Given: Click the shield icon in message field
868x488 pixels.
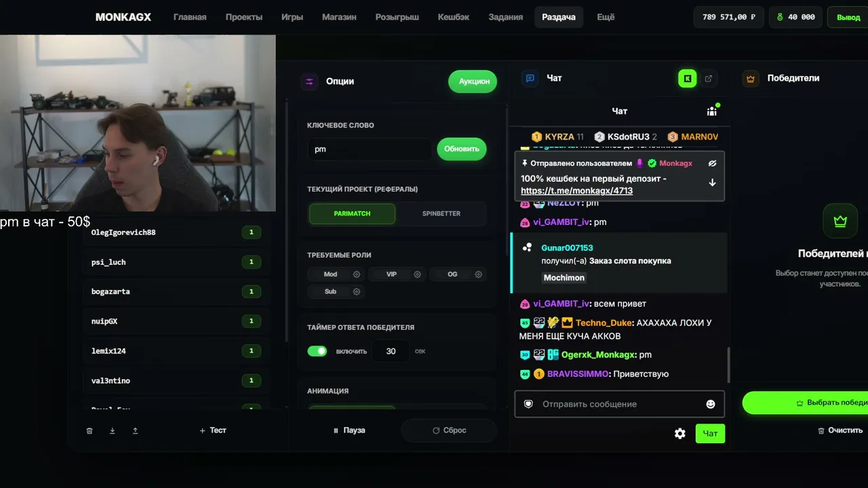Looking at the screenshot, I should (x=529, y=404).
